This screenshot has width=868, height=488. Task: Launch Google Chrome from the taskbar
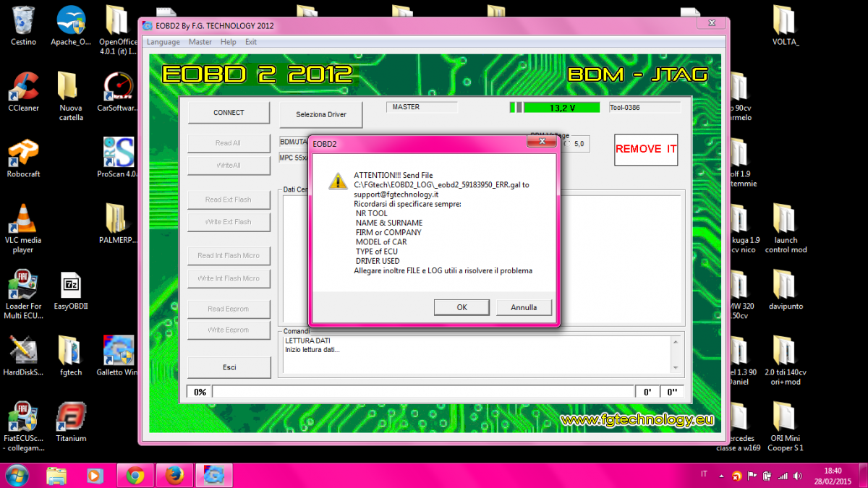(x=135, y=475)
